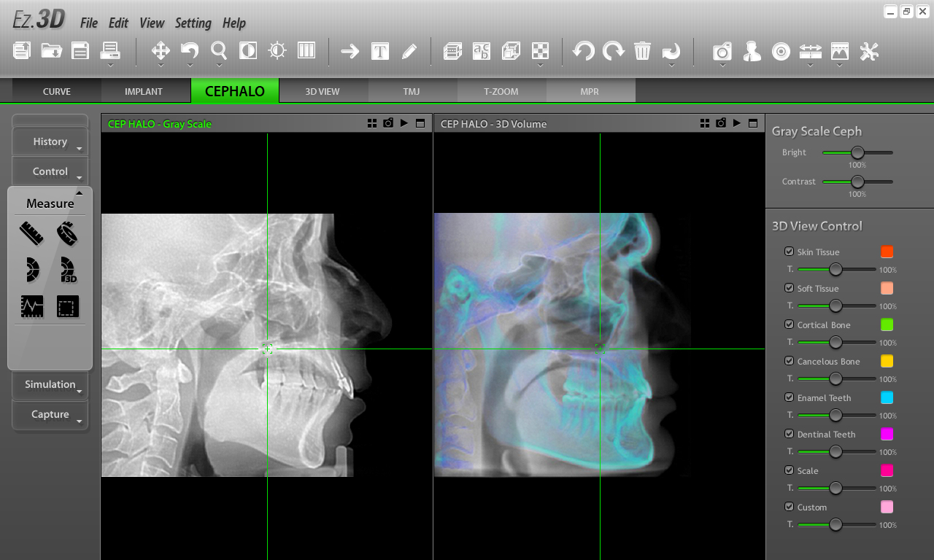The height and width of the screenshot is (560, 934).
Task: Open the Help menu
Action: [234, 23]
